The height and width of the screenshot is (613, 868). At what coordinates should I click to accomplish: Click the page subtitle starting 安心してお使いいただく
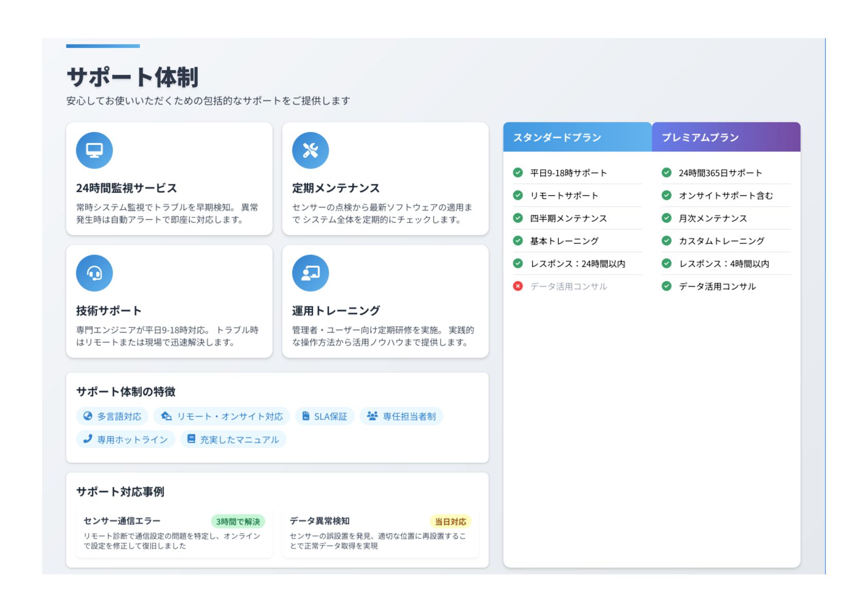tap(208, 100)
